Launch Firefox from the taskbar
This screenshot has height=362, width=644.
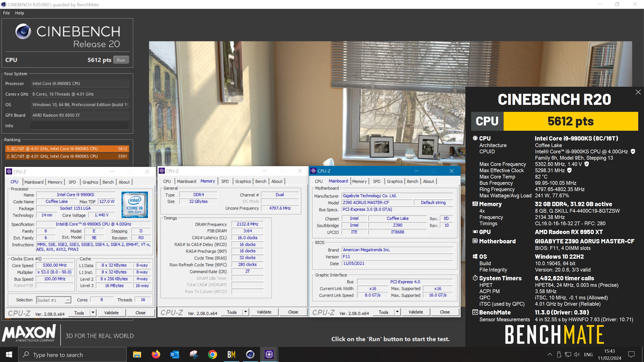[156, 354]
